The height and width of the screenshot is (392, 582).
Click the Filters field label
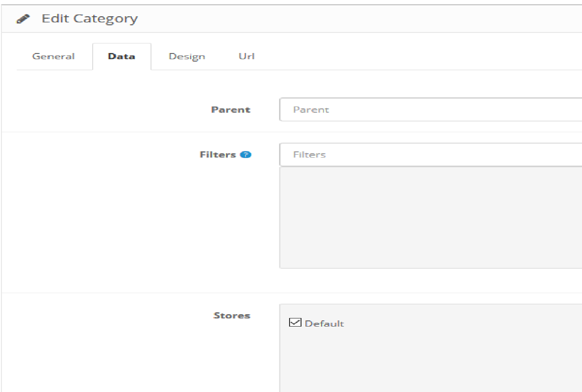(x=218, y=155)
